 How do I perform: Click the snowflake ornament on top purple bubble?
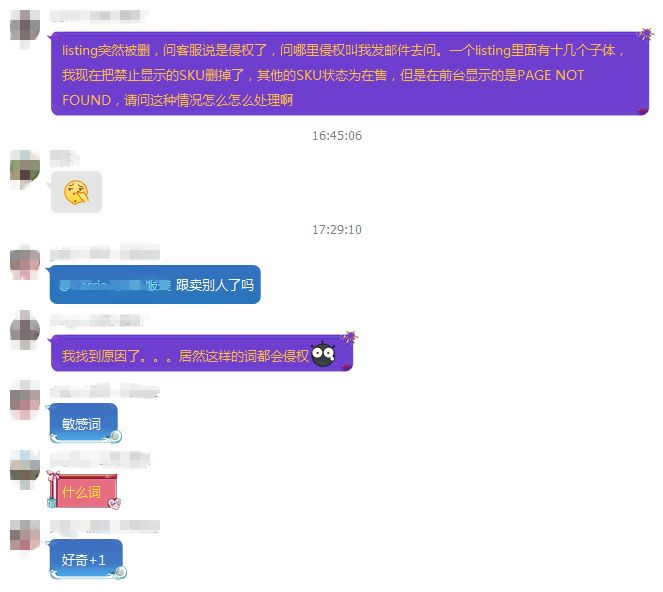pos(645,34)
